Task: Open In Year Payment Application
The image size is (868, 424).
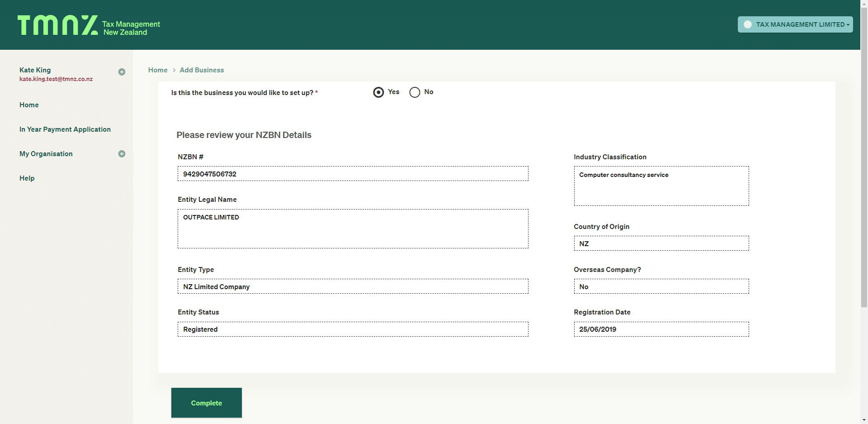Action: coord(65,129)
